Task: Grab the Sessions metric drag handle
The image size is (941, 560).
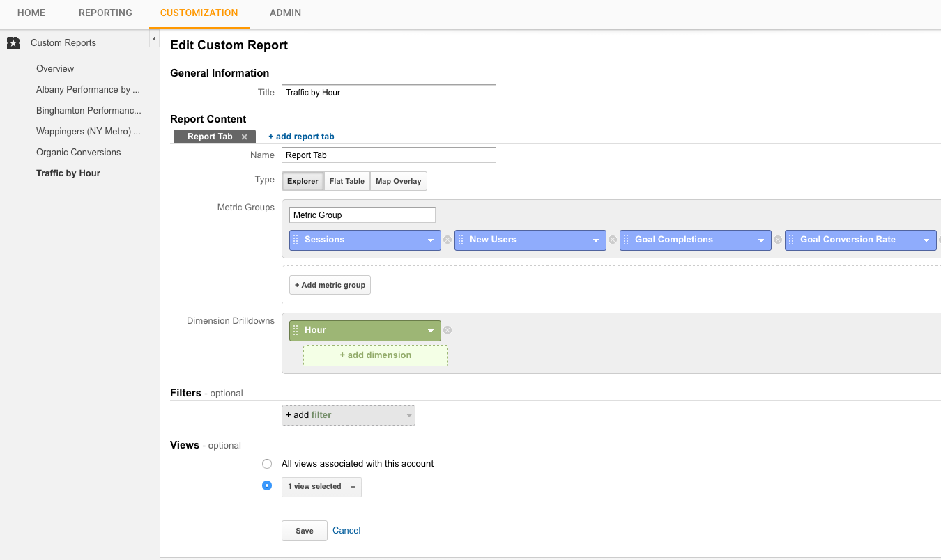Action: (296, 240)
